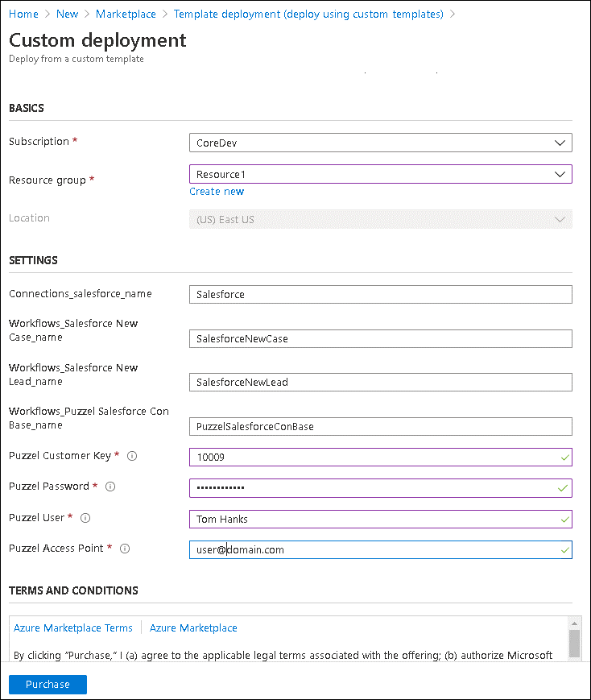Open Marketplace breadcrumb link
Viewport: 591px width, 700px height.
click(x=126, y=14)
